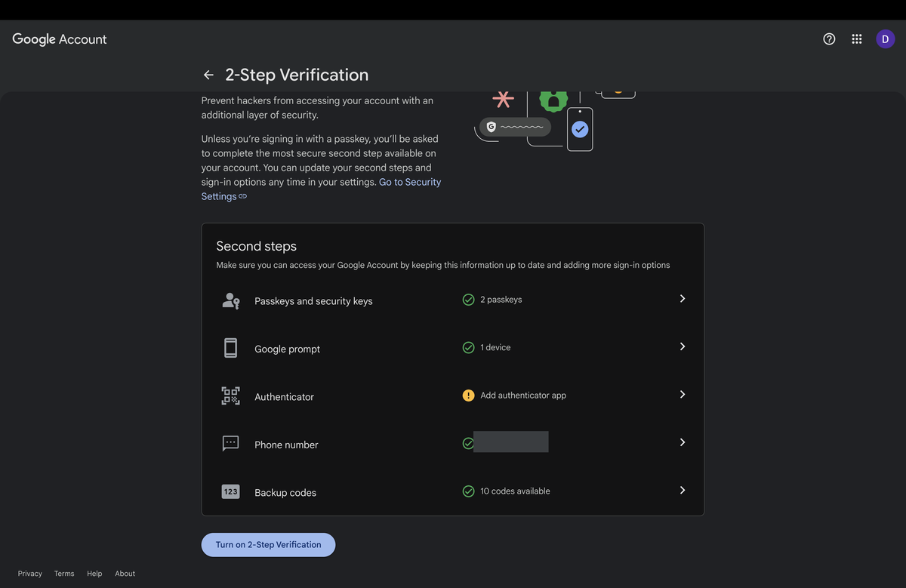Image resolution: width=906 pixels, height=588 pixels.
Task: Click the redacted phone number value
Action: pyautogui.click(x=511, y=442)
